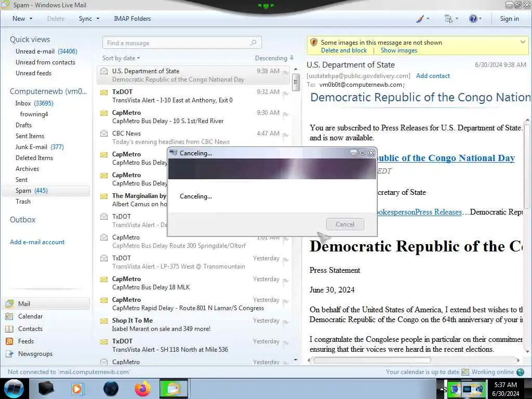Click the Feeds RSS icon

pyautogui.click(x=9, y=341)
